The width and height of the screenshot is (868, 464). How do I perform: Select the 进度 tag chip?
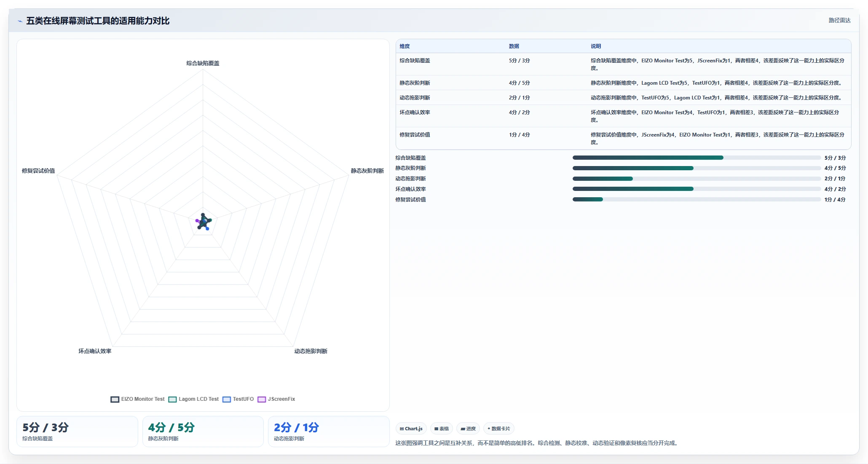[x=468, y=429]
